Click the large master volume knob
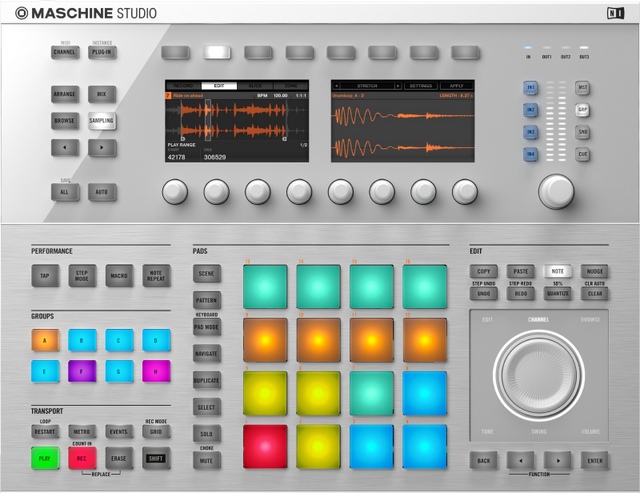 [x=556, y=191]
